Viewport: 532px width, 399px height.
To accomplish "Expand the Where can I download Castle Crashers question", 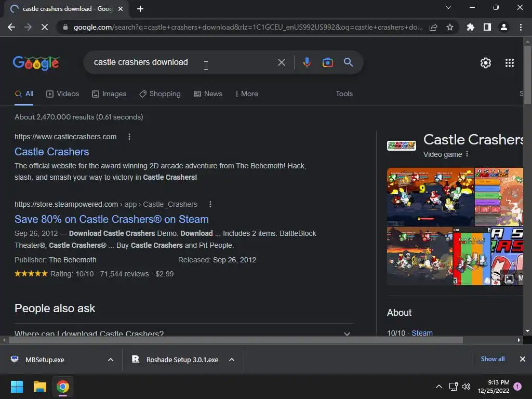I will pyautogui.click(x=183, y=333).
